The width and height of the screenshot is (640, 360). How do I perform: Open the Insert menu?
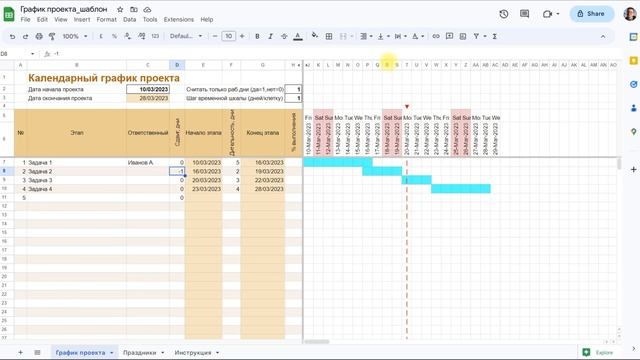coord(82,19)
